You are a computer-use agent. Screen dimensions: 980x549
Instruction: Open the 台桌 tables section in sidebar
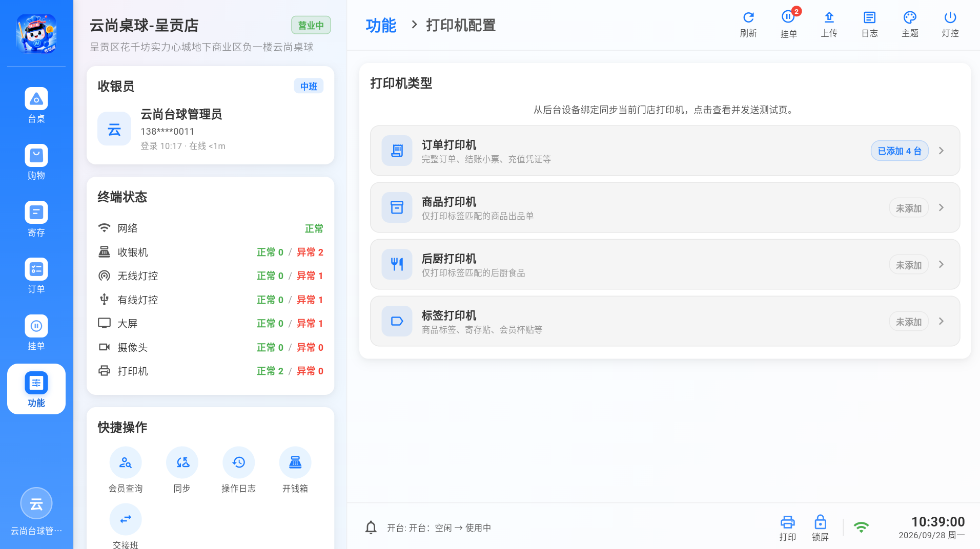36,105
